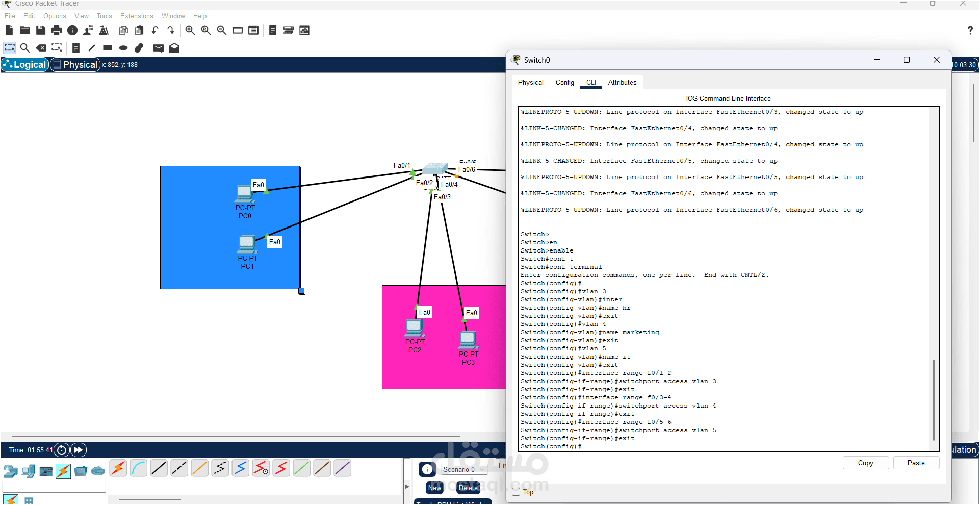Click the CLI scrollbar thumb
Viewport: 980px width, 505px height.
[x=934, y=400]
